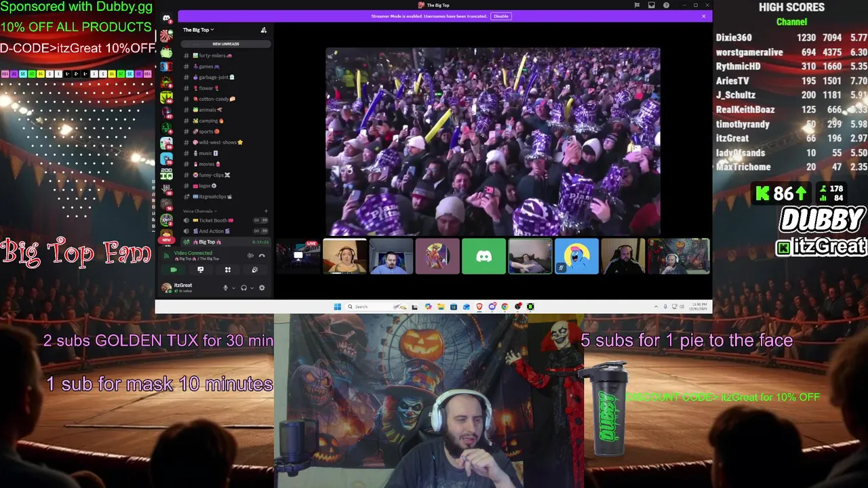Join the And Action voice channel
868x488 pixels.
point(225,231)
